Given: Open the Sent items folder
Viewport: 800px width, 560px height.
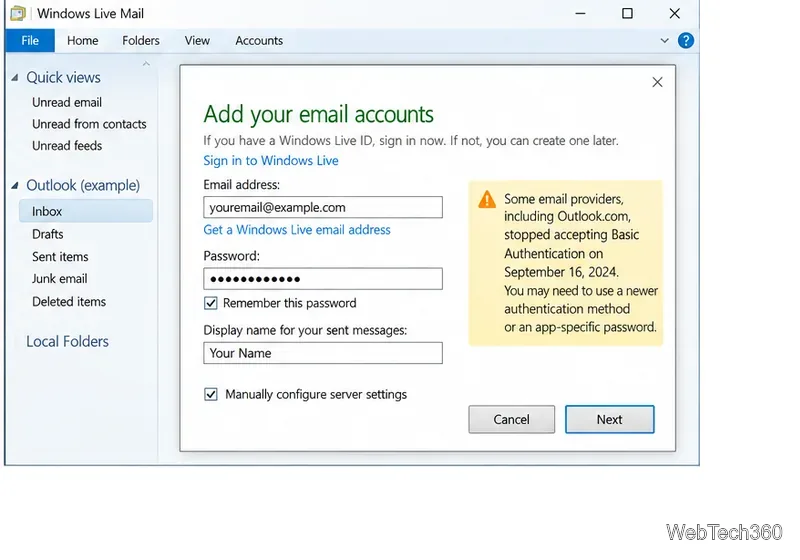Looking at the screenshot, I should point(60,257).
